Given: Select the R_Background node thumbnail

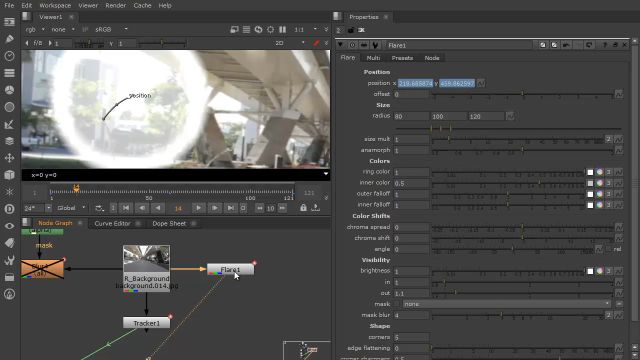Looking at the screenshot, I should [147, 259].
